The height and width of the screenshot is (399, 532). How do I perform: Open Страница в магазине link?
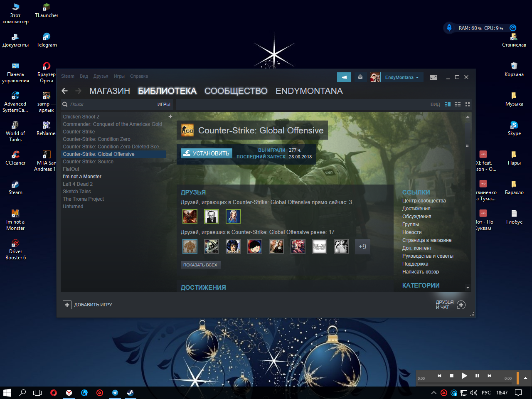coord(427,240)
